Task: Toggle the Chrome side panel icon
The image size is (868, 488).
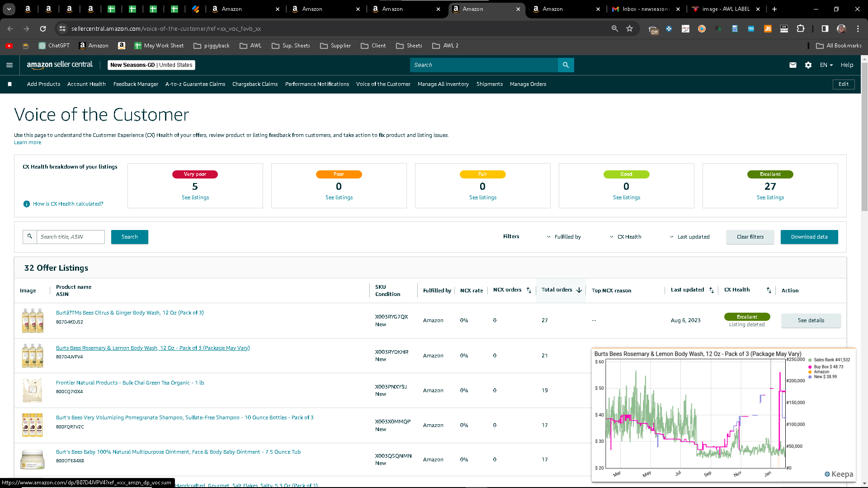Action: [825, 28]
